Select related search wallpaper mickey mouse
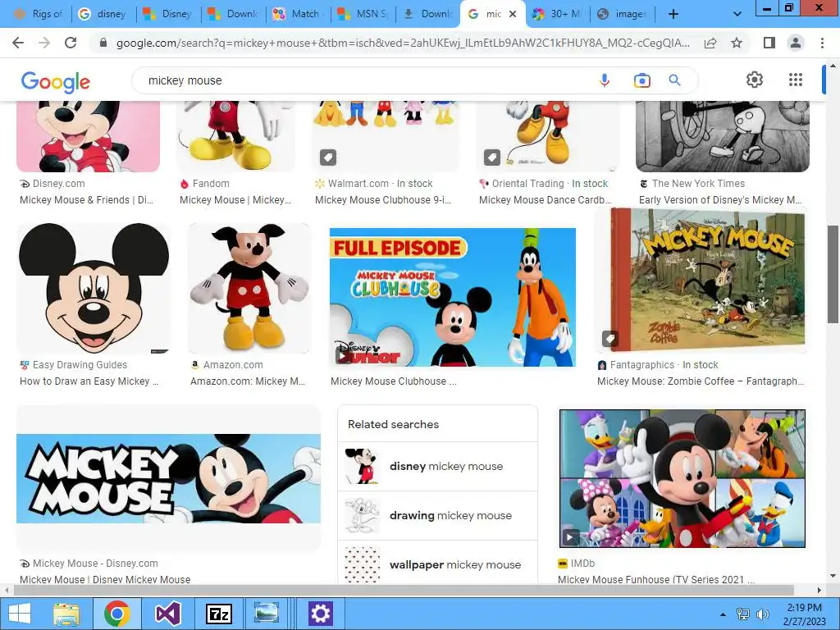Viewport: 840px width, 630px height. point(438,563)
